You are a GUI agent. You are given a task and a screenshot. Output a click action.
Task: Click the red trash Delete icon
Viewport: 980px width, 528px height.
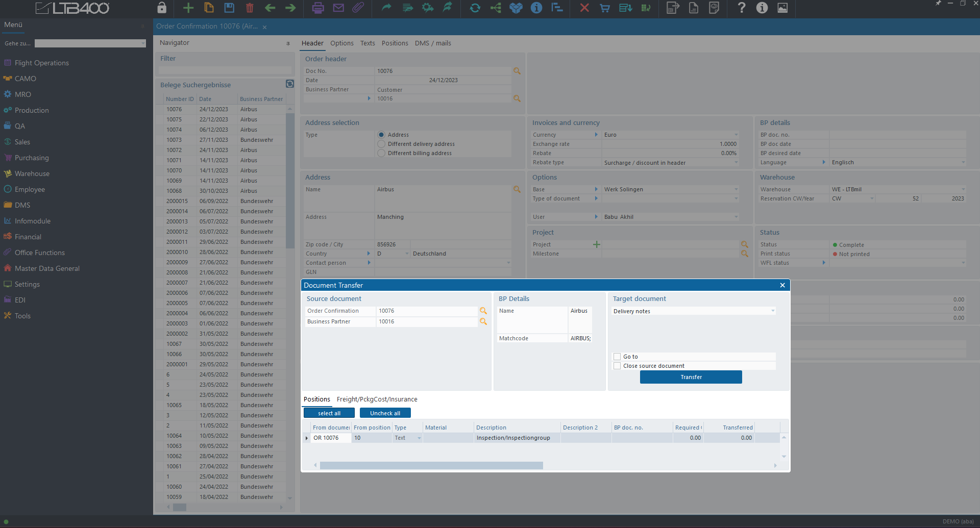[x=250, y=8]
